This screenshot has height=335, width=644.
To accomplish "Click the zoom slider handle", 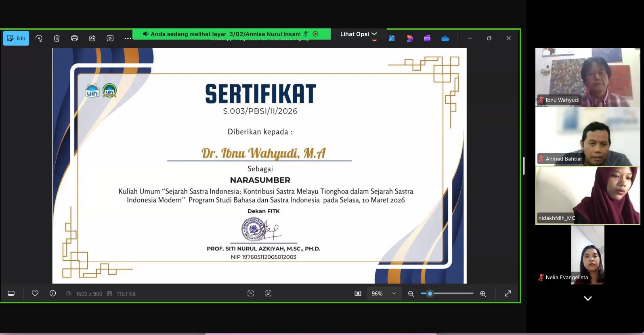I will pos(430,294).
